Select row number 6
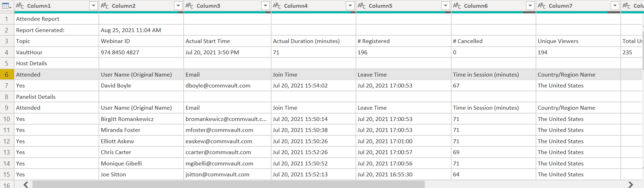 point(7,74)
